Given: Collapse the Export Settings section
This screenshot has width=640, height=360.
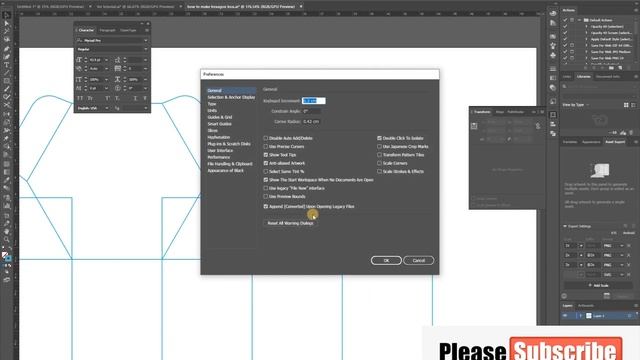Looking at the screenshot, I should click(565, 226).
